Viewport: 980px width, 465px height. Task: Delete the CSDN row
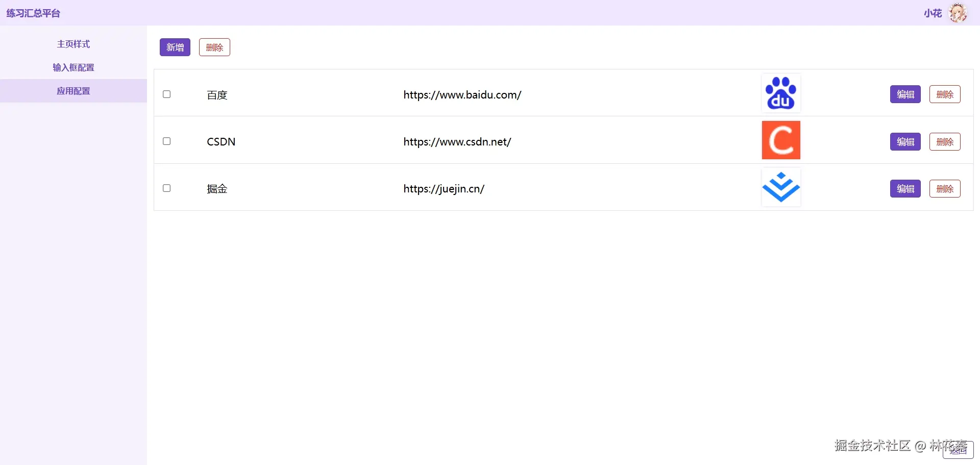click(x=945, y=142)
